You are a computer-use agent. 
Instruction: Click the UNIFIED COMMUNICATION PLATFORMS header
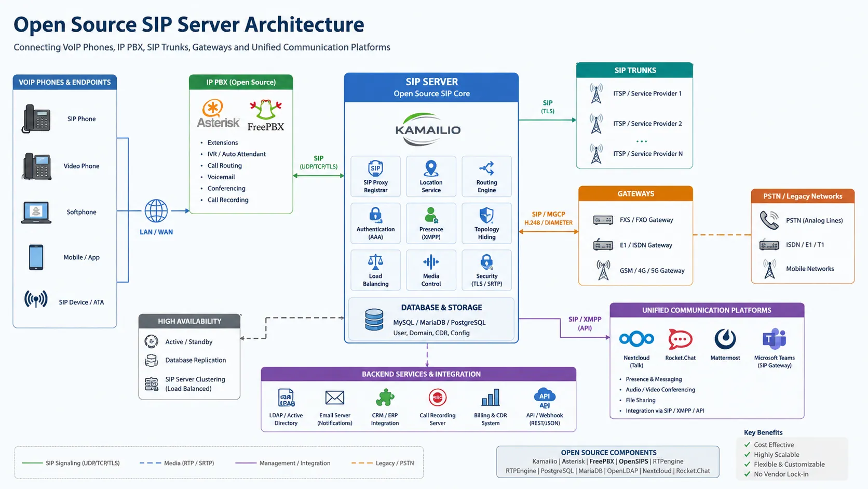pos(707,310)
